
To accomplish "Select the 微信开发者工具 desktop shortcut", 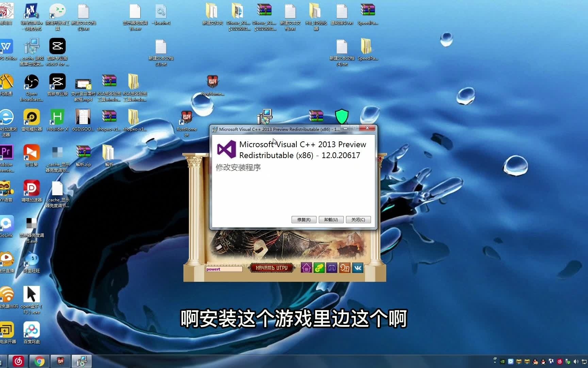I will pos(58,17).
